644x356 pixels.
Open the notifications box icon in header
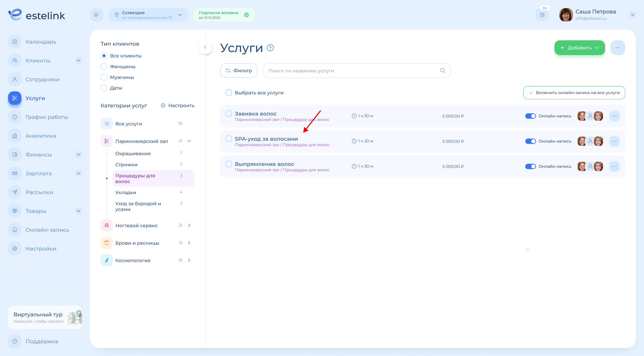[x=542, y=15]
